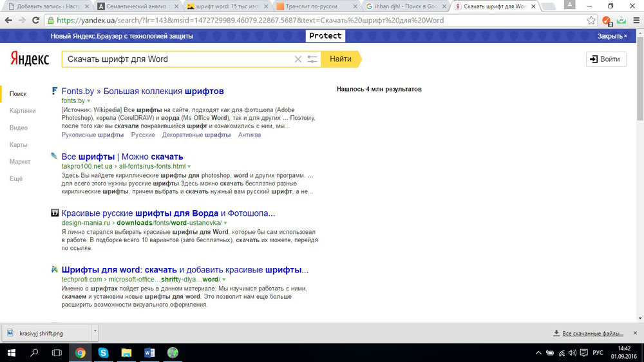Viewport: 644px width, 362px height.
Task: Open Word from the taskbar
Action: click(149, 352)
